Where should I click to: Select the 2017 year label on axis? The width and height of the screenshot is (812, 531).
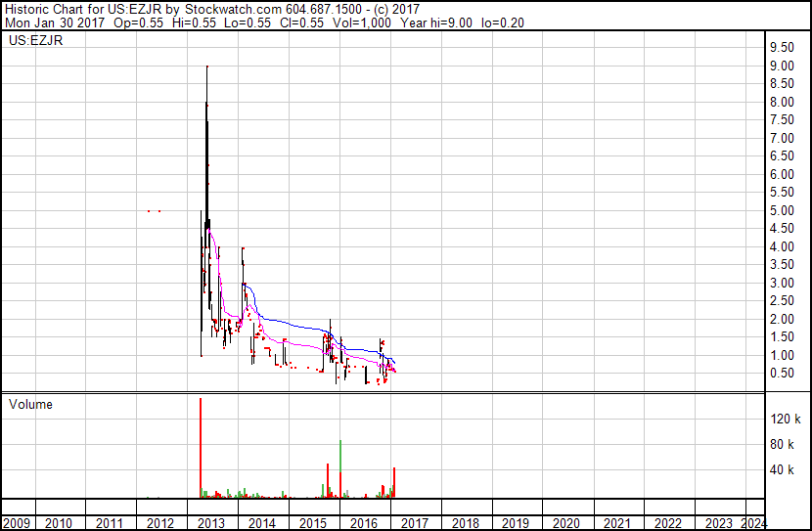(414, 523)
